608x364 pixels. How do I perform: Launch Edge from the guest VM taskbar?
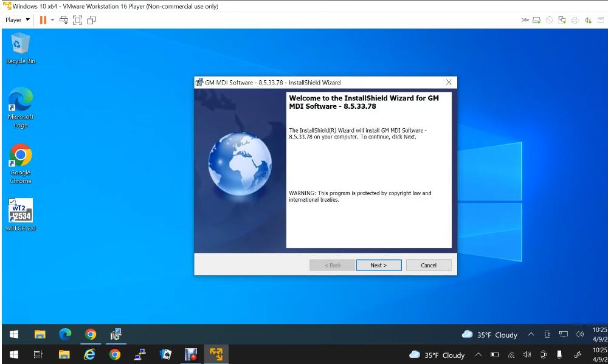[x=65, y=334]
